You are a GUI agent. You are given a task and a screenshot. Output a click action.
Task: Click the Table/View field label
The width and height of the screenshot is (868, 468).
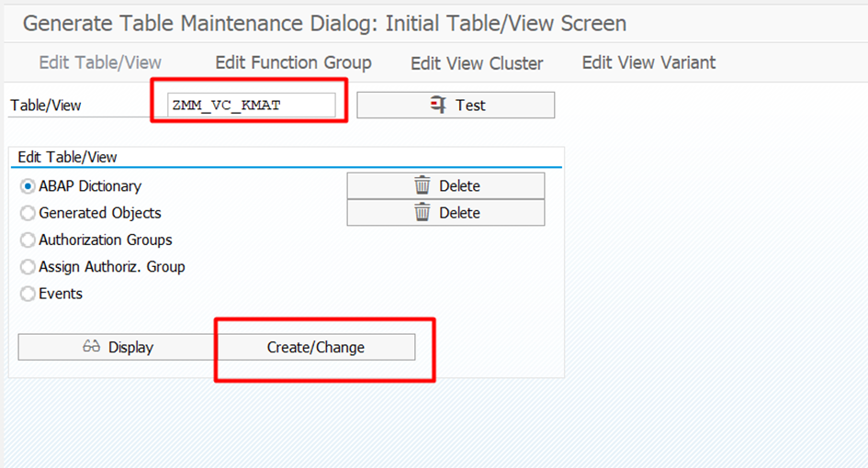point(46,106)
